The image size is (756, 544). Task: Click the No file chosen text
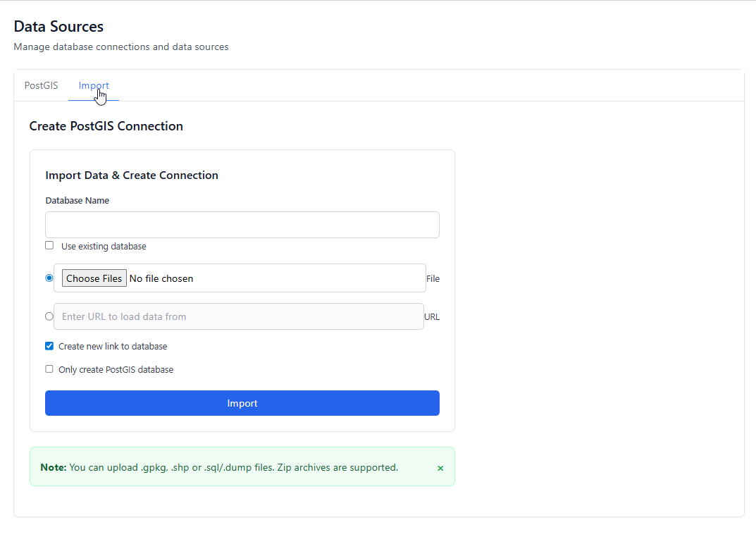coord(161,278)
